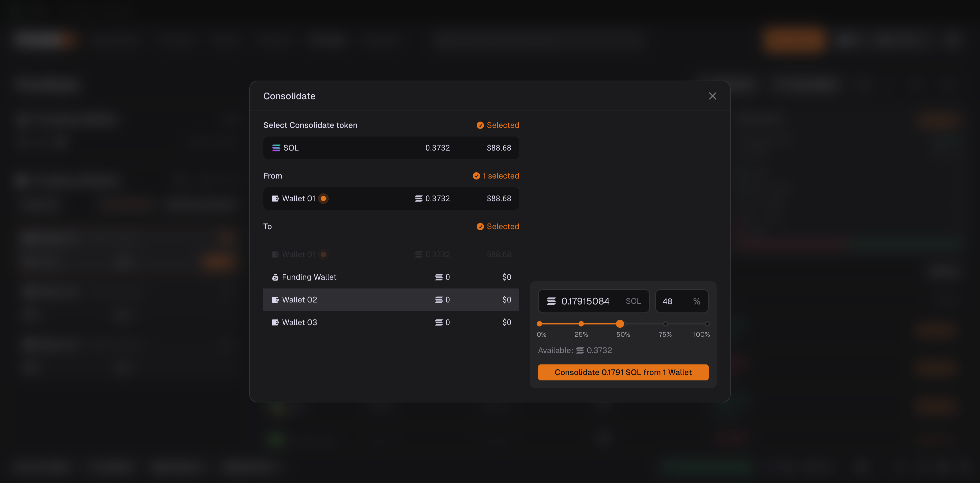Toggle the 1 selected checkmark in From
The image size is (980, 483).
476,176
